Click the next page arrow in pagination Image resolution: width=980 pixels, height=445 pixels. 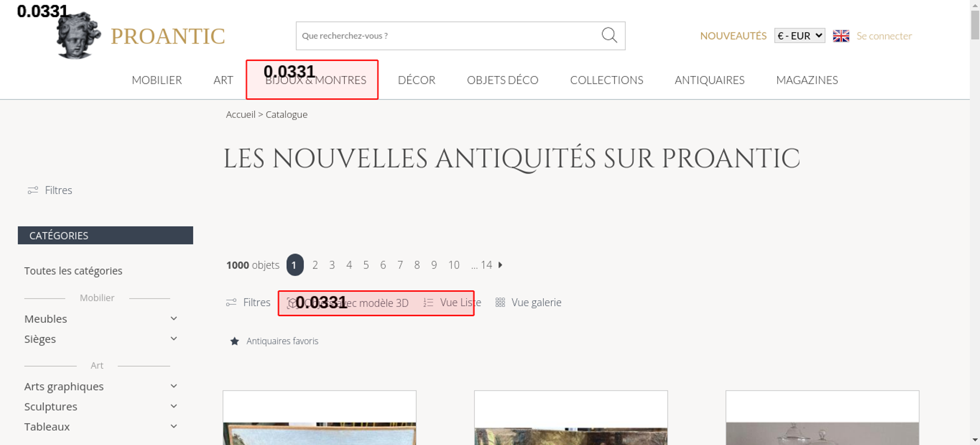pos(500,265)
